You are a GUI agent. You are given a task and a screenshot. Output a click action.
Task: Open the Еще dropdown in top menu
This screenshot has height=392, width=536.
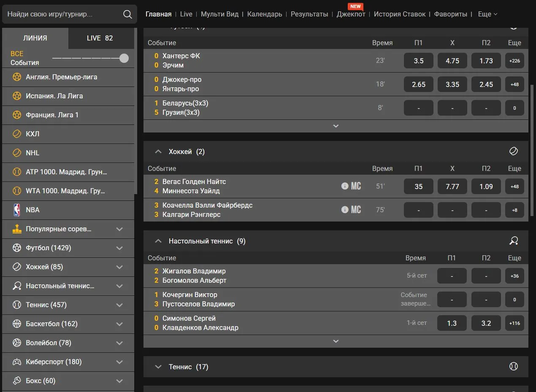(487, 14)
